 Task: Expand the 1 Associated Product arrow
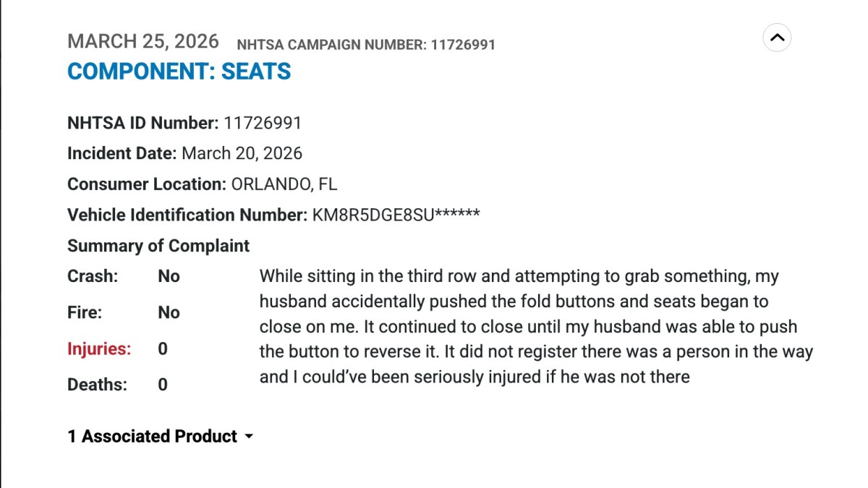pos(249,437)
